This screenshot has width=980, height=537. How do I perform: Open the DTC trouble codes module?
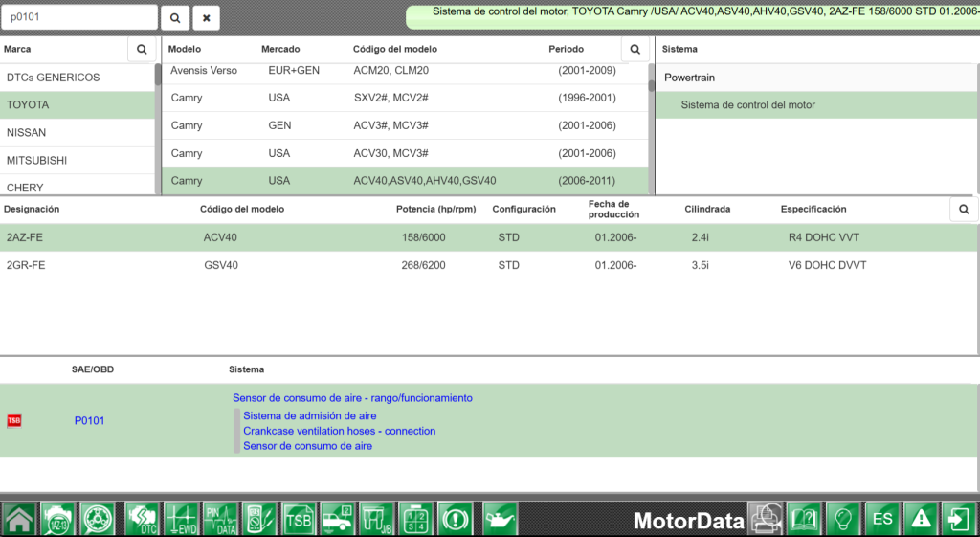point(142,519)
